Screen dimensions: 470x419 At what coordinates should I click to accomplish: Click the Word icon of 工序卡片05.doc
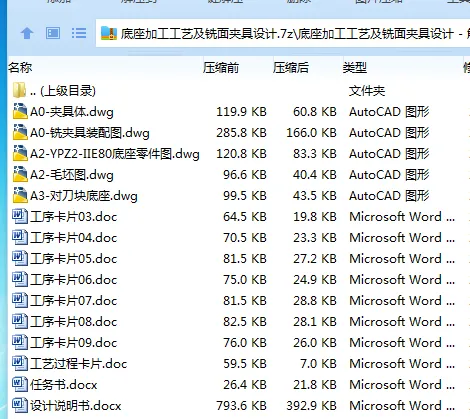tap(20, 258)
